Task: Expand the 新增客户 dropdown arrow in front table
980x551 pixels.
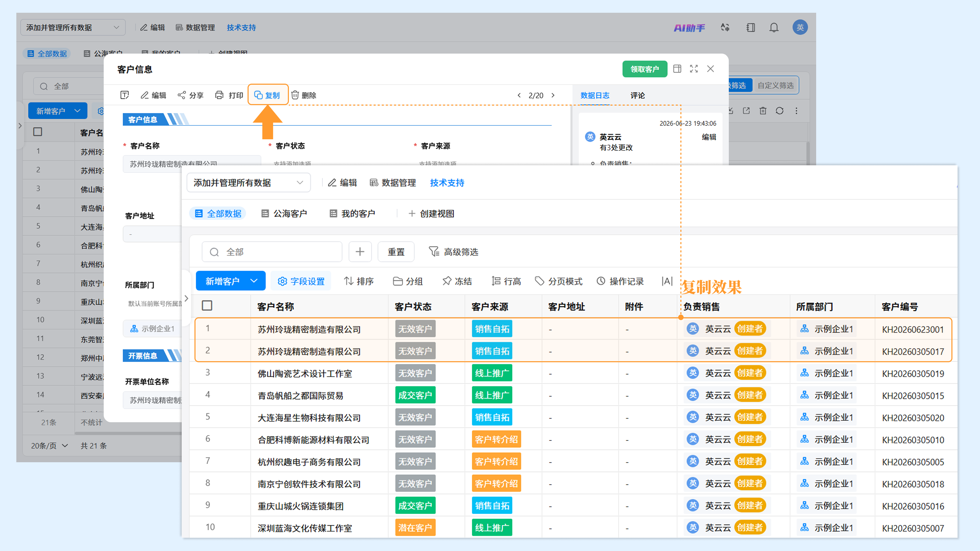Action: pos(254,281)
